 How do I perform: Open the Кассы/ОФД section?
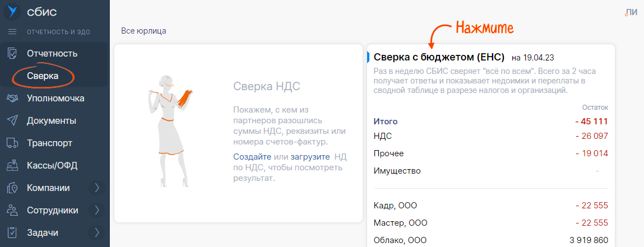pos(52,166)
